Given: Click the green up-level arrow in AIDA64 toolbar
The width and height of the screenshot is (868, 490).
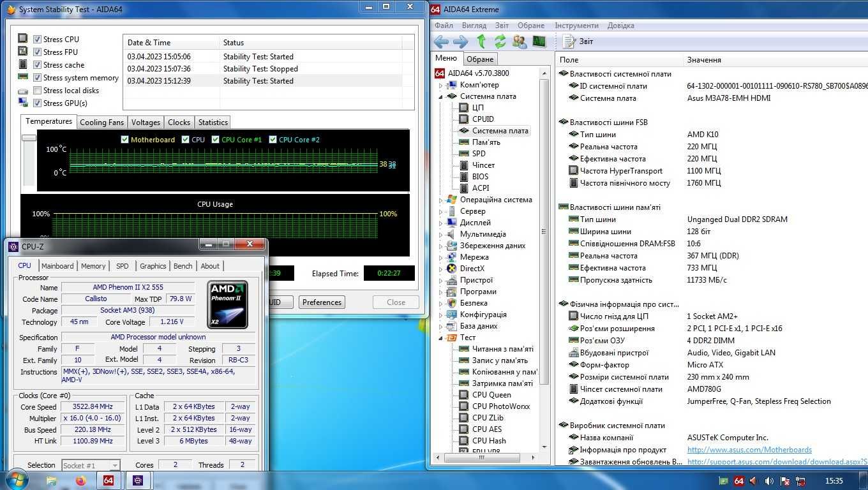Looking at the screenshot, I should coord(481,41).
